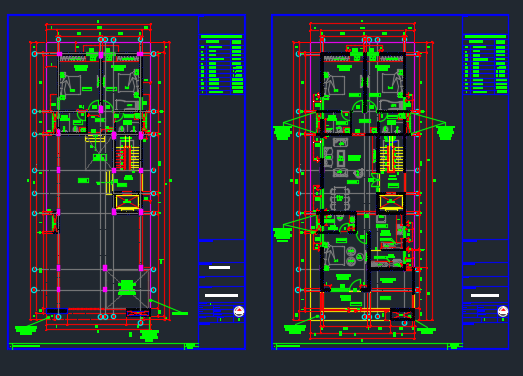Select the lower bedroom bed on right plan

[x=335, y=256]
